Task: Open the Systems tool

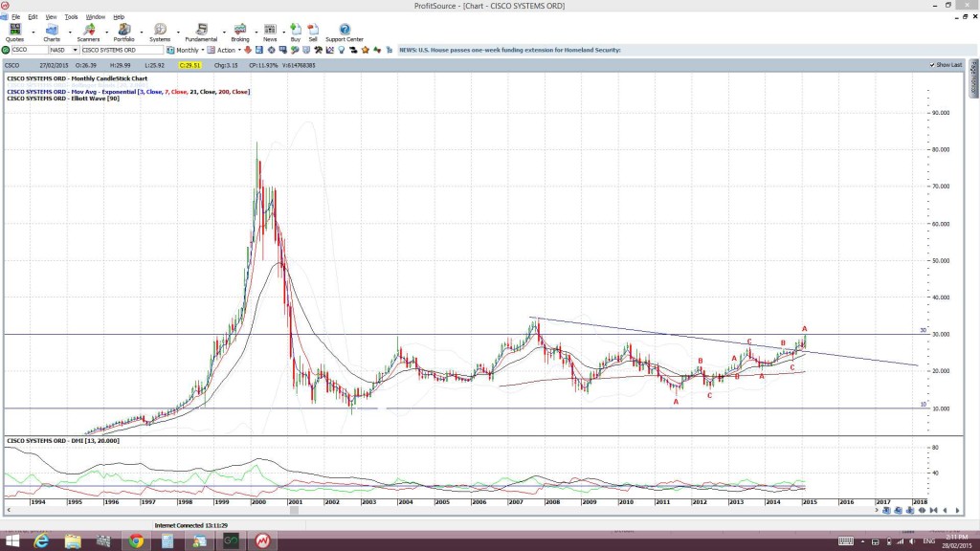Action: (x=160, y=33)
